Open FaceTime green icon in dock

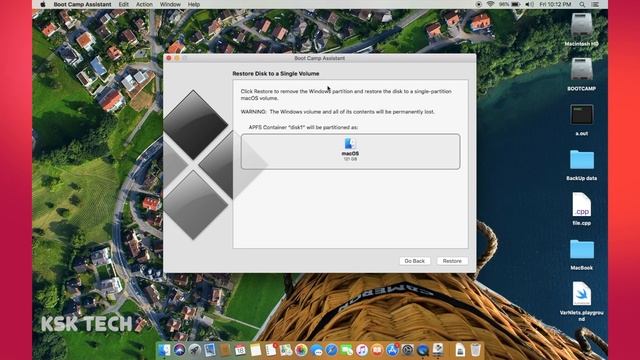tap(347, 350)
